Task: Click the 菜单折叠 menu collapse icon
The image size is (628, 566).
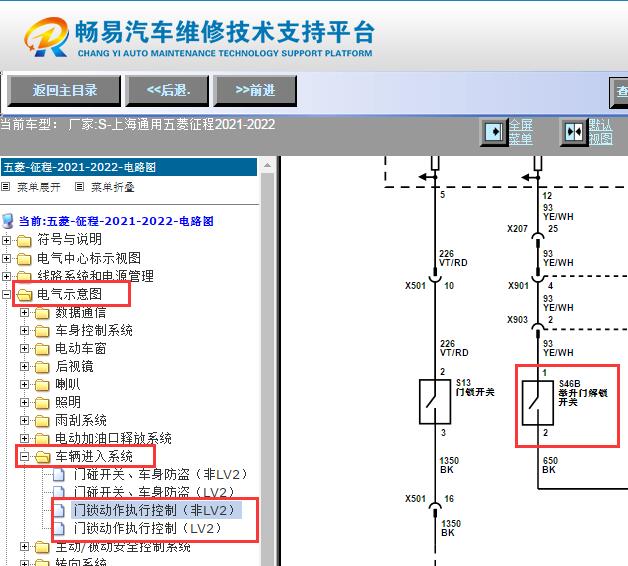Action: [79, 186]
